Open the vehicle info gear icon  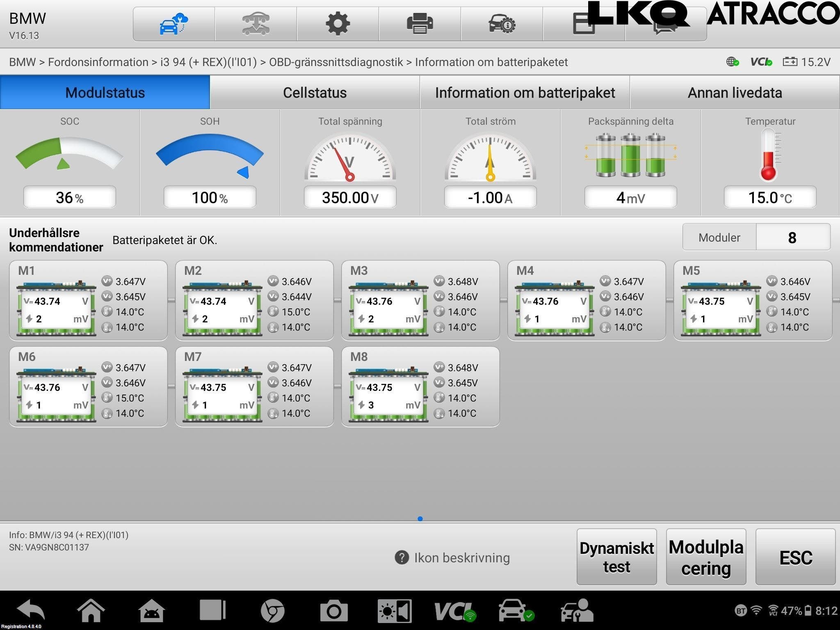(502, 24)
